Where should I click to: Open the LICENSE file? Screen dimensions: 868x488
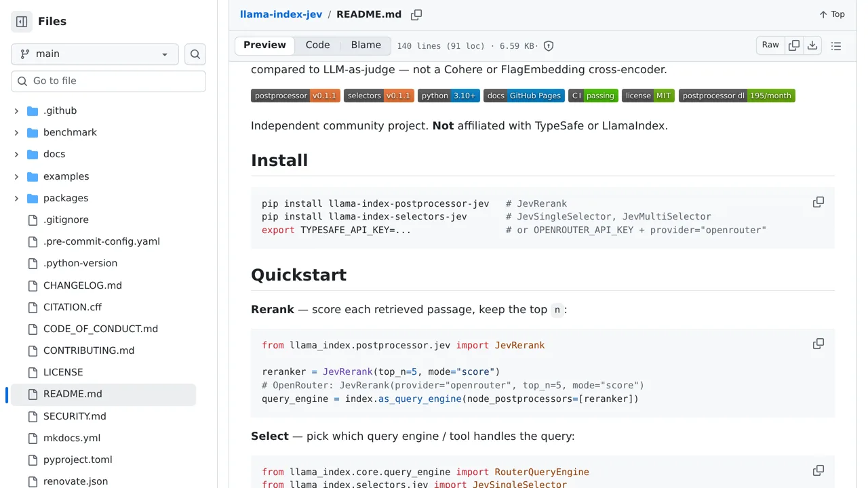point(63,373)
